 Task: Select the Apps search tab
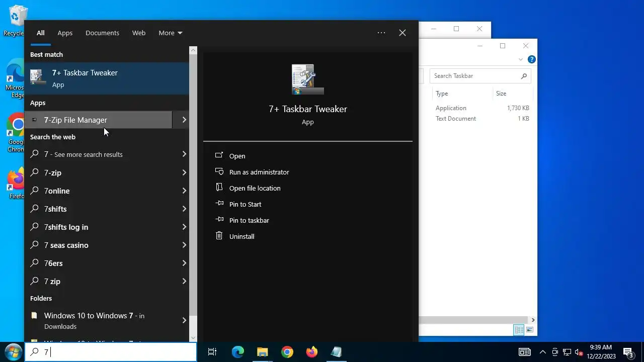point(65,33)
